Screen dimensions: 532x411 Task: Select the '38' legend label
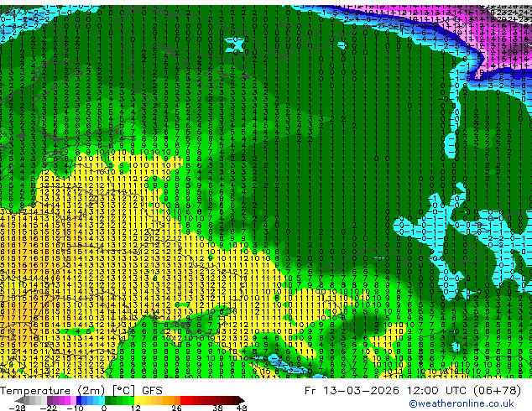tap(218, 408)
